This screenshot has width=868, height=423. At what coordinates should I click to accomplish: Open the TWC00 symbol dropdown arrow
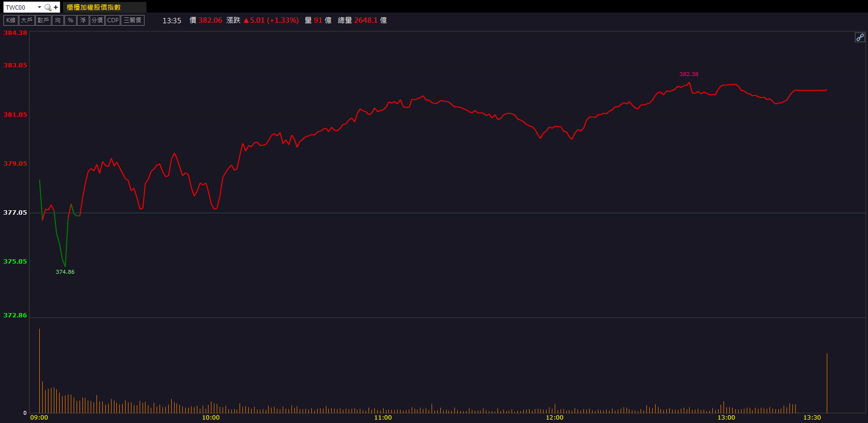tap(39, 7)
